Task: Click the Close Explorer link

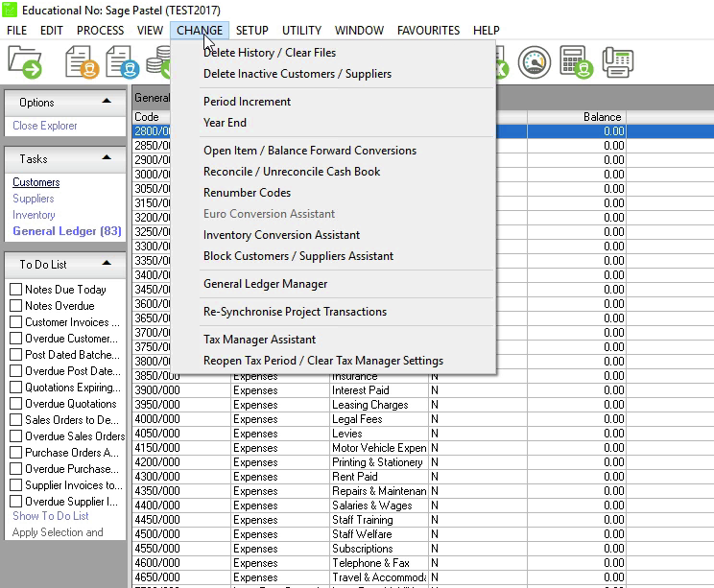Action: coord(45,126)
